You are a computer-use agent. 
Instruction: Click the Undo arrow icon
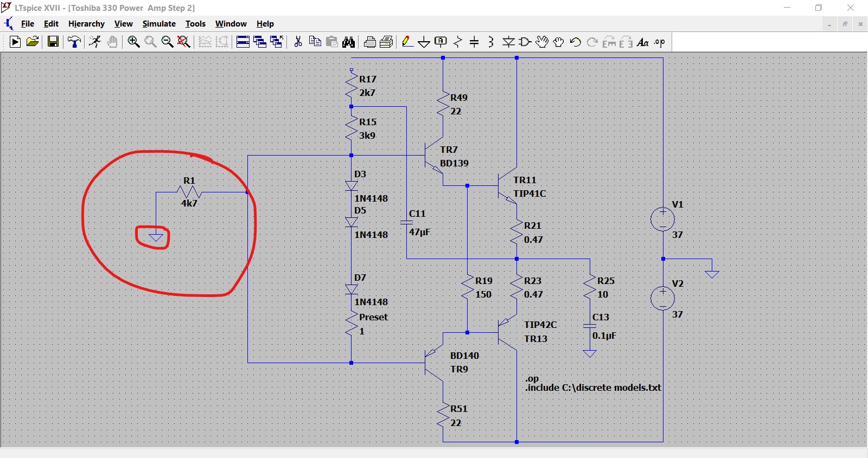pos(576,42)
